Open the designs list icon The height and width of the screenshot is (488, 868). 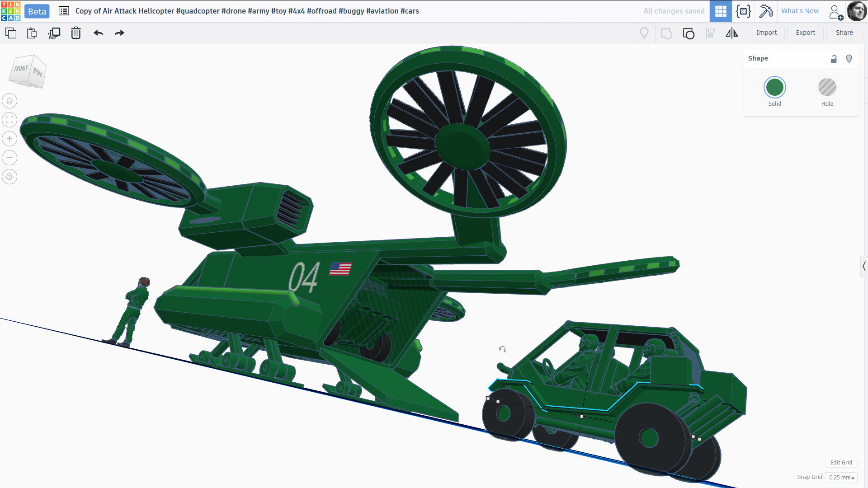click(64, 11)
